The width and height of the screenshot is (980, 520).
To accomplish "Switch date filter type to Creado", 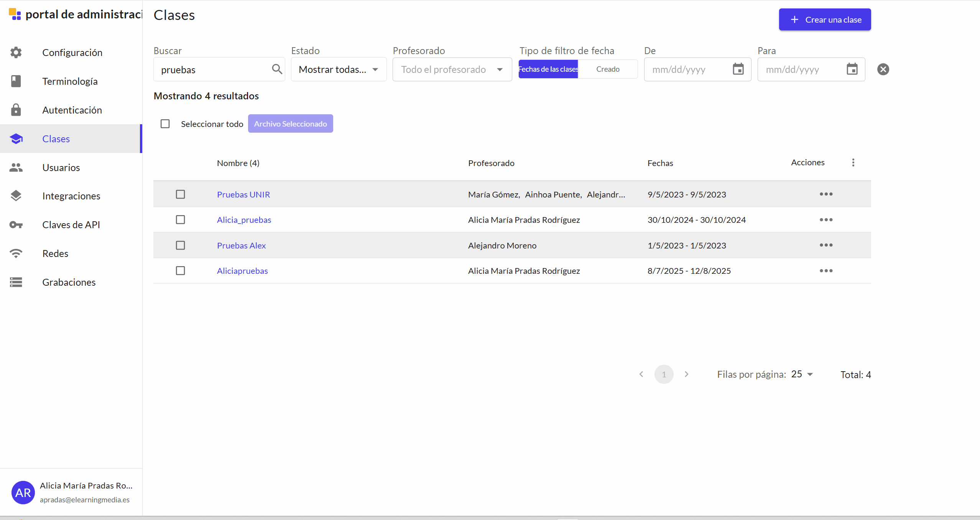I will click(x=608, y=69).
